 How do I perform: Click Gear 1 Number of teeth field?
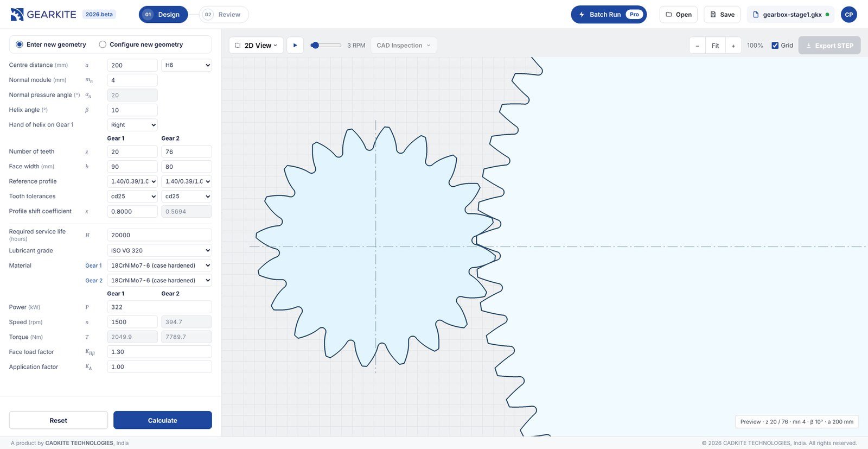[132, 152]
